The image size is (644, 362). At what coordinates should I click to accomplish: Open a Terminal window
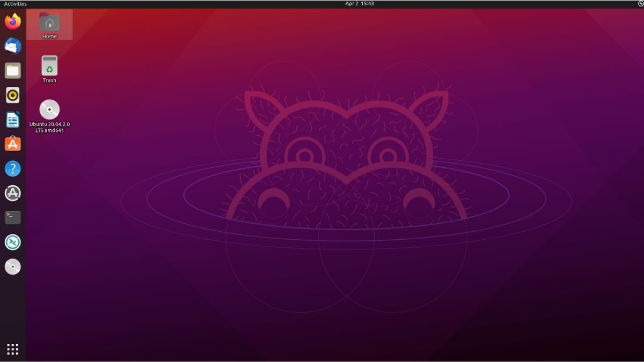(12, 217)
